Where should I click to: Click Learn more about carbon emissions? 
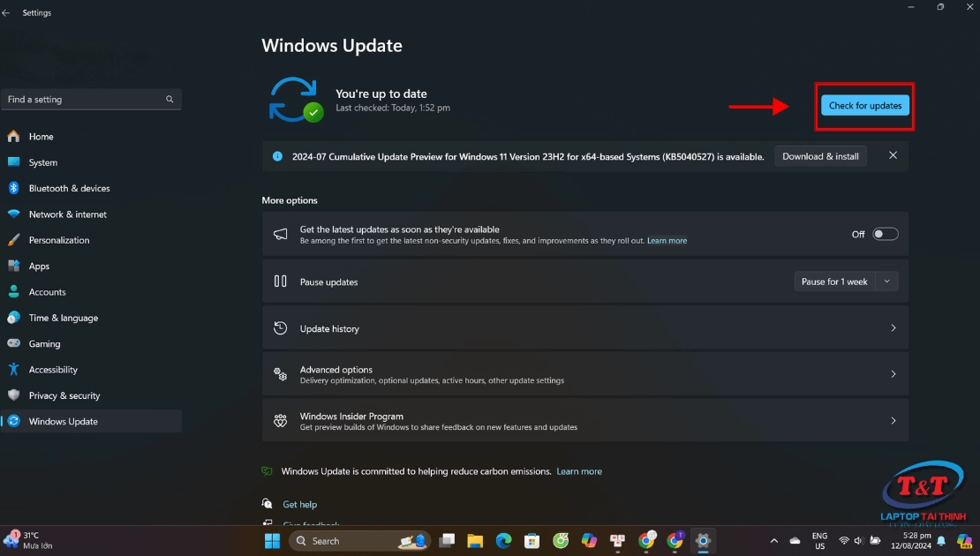(x=579, y=471)
